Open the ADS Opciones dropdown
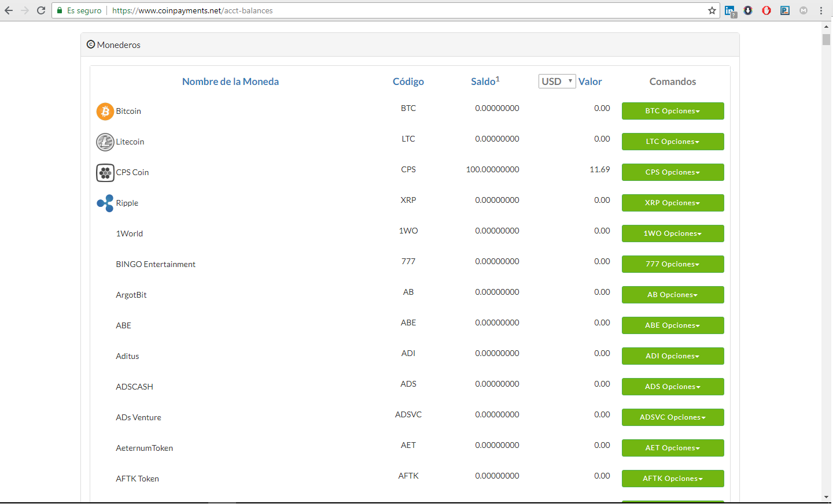Viewport: 833px width, 504px height. click(x=673, y=387)
